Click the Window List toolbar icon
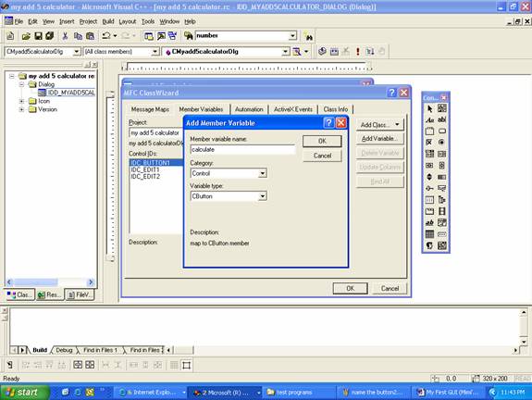The image size is (532, 400). click(x=172, y=36)
